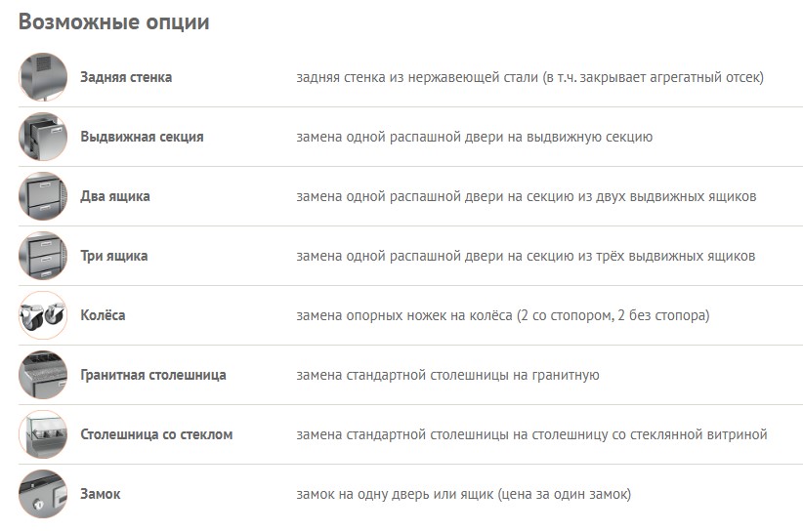
Task: Select the two drawers round icon
Action: pyautogui.click(x=43, y=196)
